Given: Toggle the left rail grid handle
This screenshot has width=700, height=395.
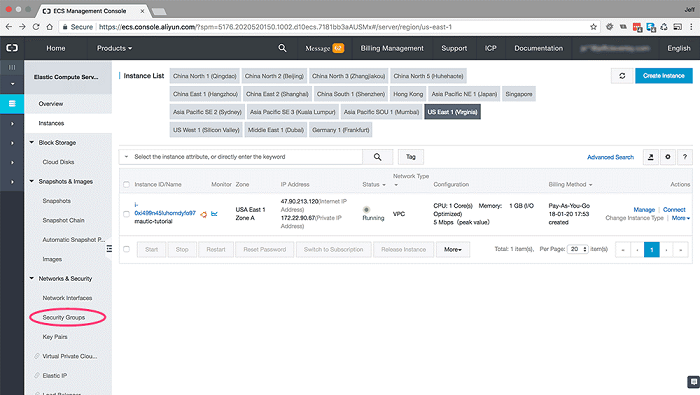Looking at the screenshot, I should [12, 67].
